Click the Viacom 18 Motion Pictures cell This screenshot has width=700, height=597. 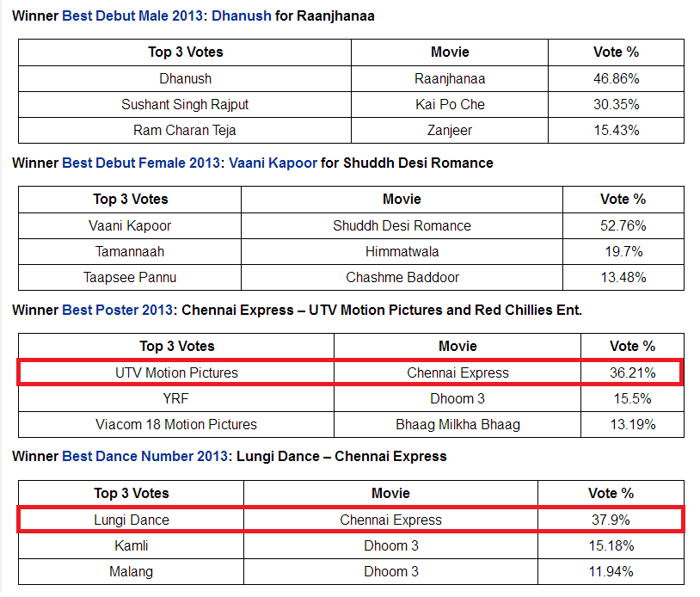pos(176,424)
